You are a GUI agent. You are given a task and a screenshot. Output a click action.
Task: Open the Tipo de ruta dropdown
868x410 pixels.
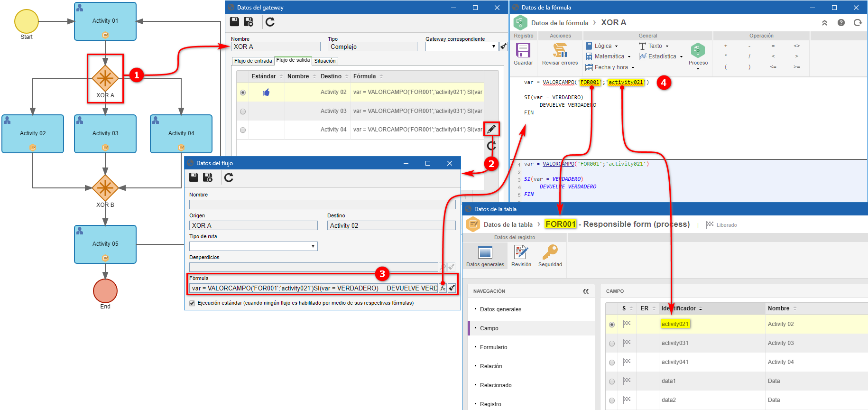[313, 246]
